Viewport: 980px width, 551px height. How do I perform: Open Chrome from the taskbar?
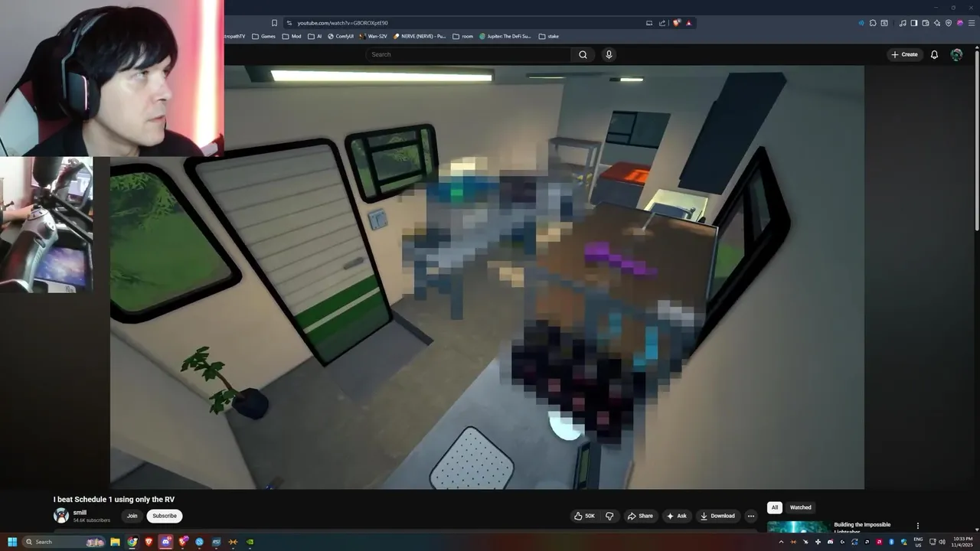[x=132, y=542]
